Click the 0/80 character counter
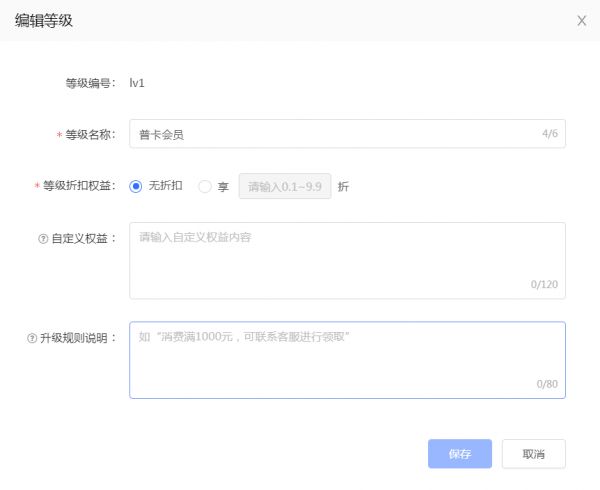 click(546, 384)
